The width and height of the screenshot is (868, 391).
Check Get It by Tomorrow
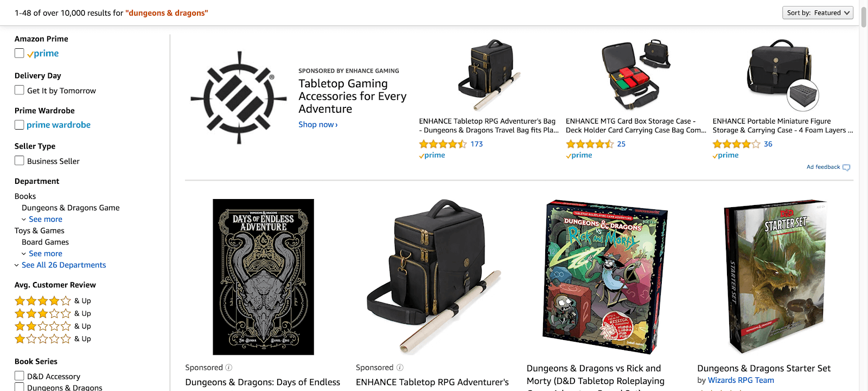tap(20, 90)
